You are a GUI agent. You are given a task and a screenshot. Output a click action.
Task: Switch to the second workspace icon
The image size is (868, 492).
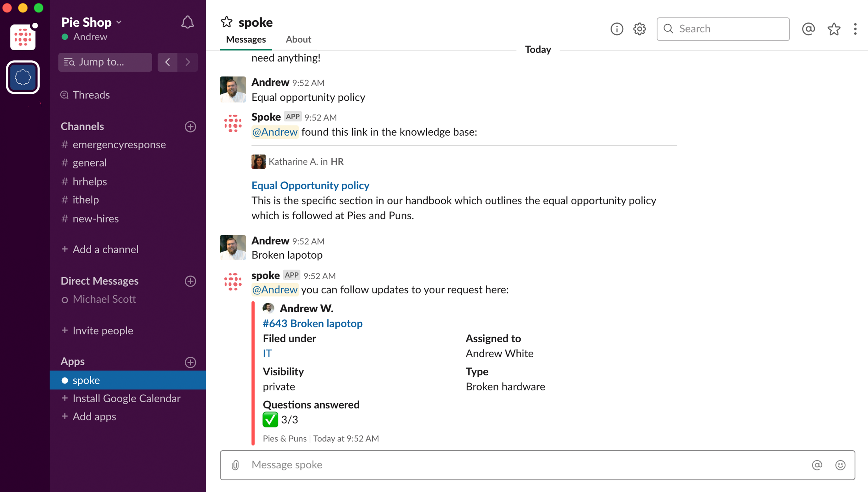(23, 77)
